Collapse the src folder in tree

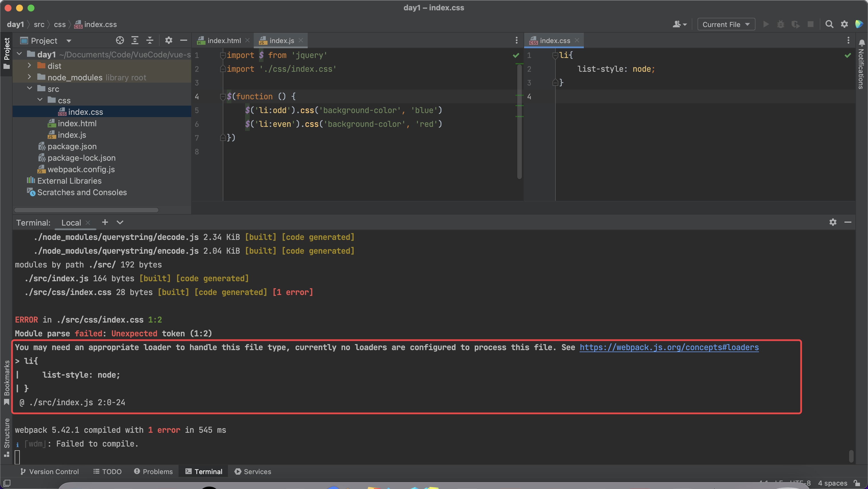29,89
